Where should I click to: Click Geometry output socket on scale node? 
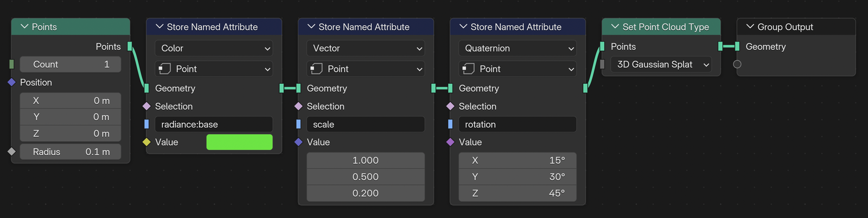(x=433, y=88)
